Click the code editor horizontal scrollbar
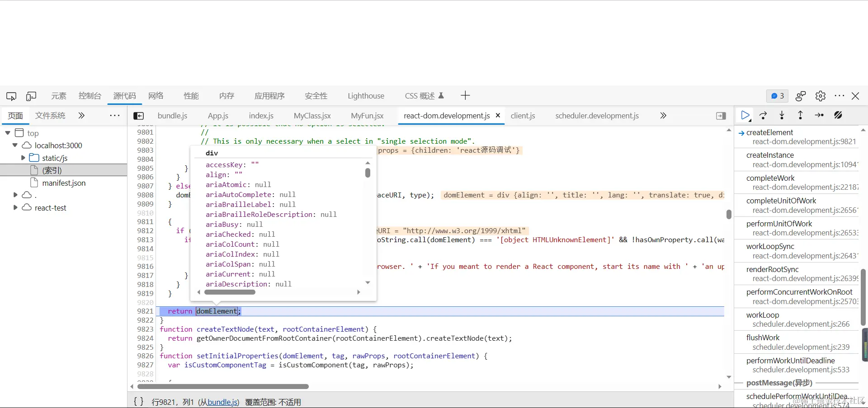 223,386
